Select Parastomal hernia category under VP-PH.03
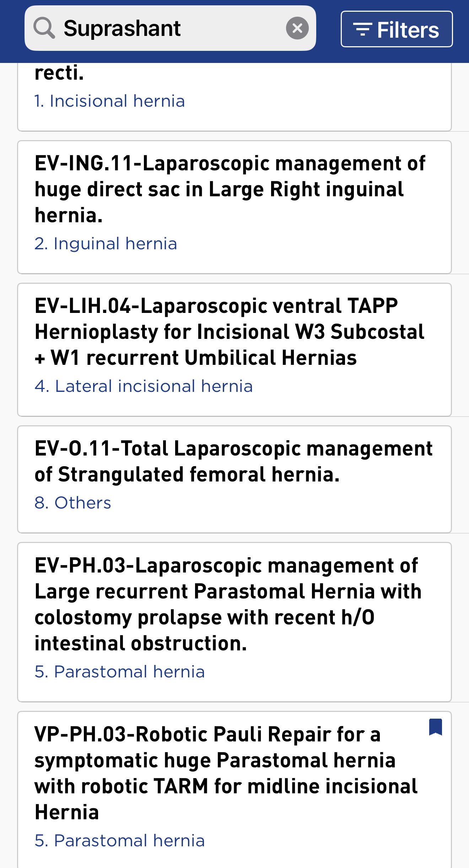This screenshot has height=868, width=469. click(x=119, y=841)
